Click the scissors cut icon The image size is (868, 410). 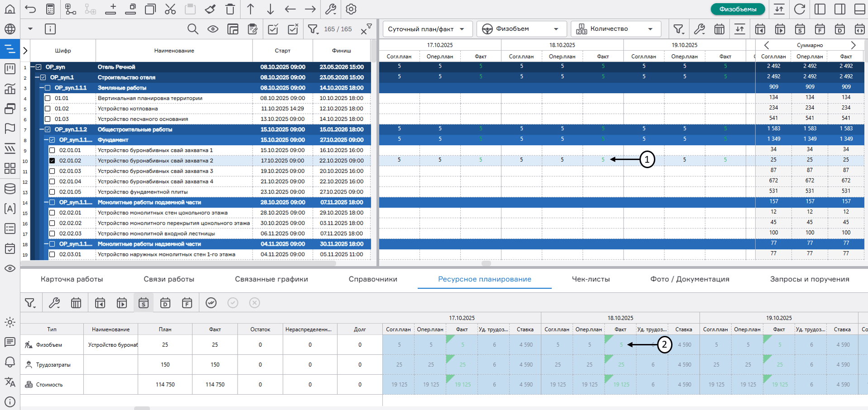point(170,9)
